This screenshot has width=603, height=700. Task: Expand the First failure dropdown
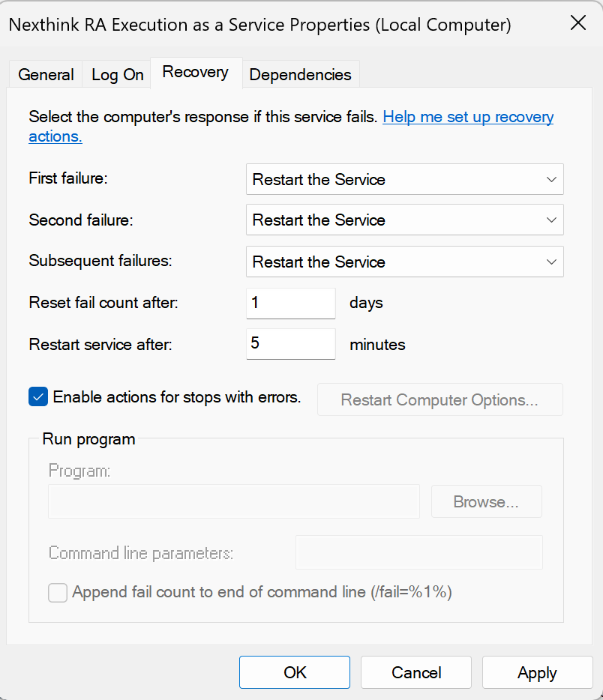(x=404, y=180)
